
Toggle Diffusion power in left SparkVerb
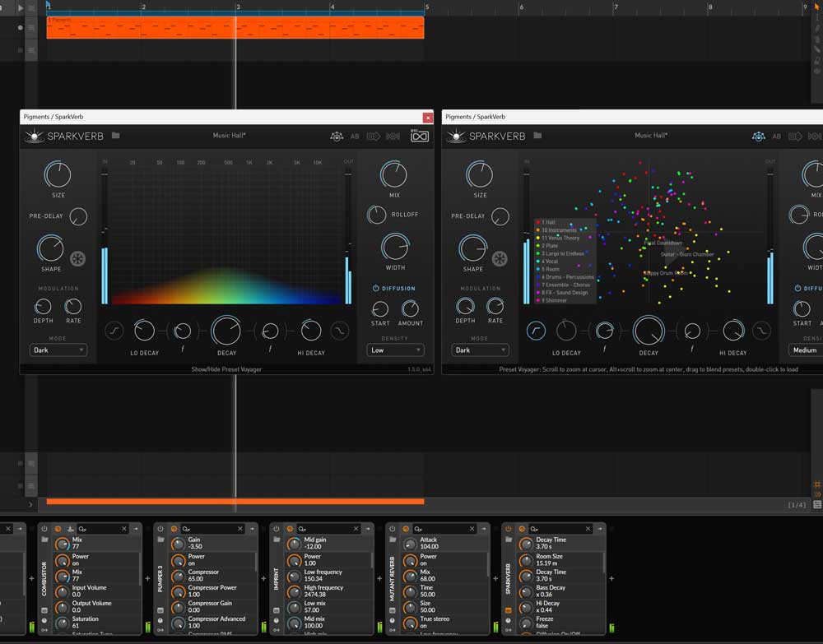coord(376,289)
